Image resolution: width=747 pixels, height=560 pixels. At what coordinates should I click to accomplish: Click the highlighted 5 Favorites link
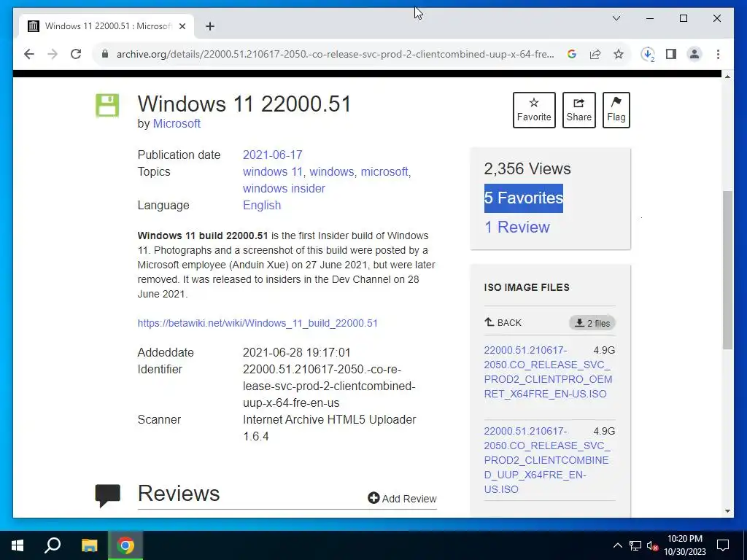[524, 198]
